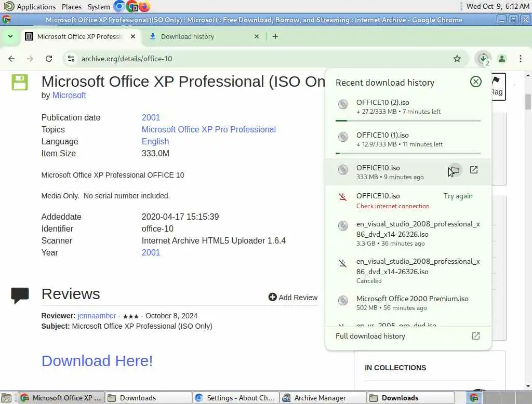Reload the archive.org page
This screenshot has width=532, height=404.
click(49, 59)
